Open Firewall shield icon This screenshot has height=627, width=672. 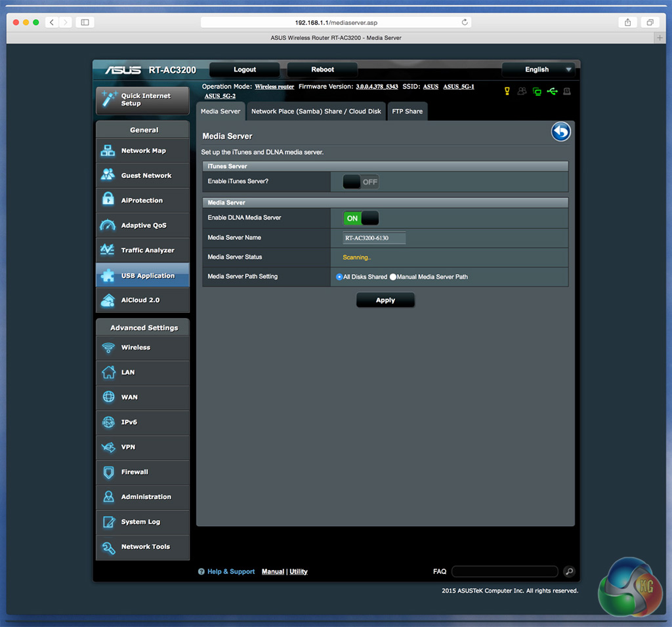pyautogui.click(x=108, y=472)
